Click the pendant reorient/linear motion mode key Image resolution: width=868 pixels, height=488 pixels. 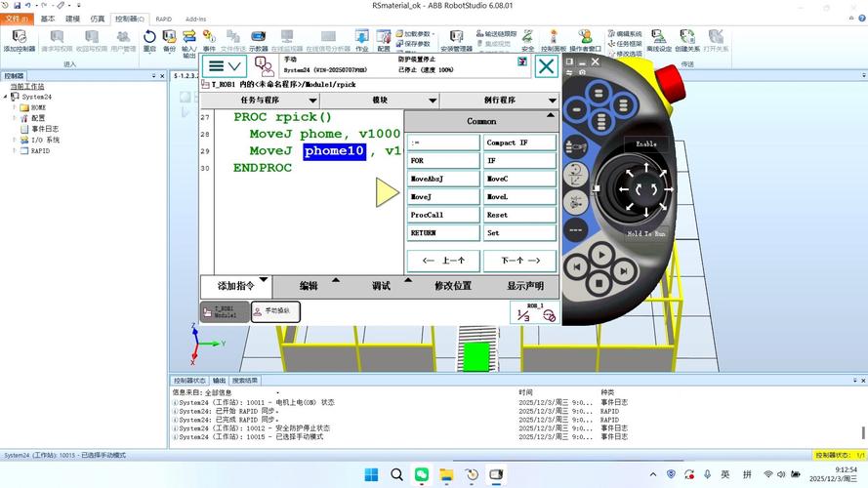576,175
